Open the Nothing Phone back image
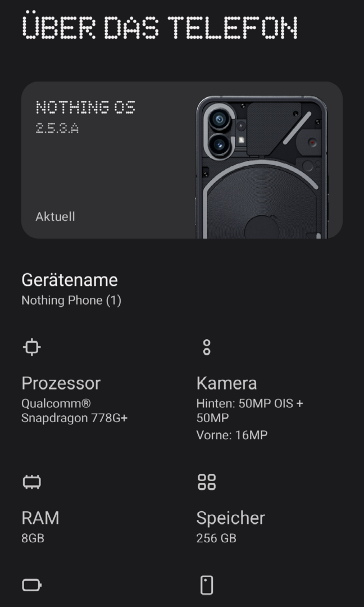364x607 pixels. pyautogui.click(x=263, y=167)
